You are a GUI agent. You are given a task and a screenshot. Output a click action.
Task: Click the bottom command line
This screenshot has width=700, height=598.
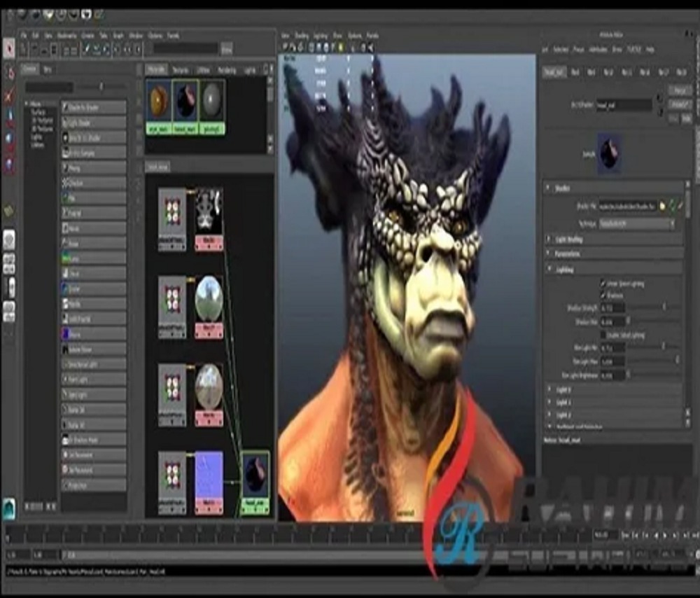tap(350, 571)
